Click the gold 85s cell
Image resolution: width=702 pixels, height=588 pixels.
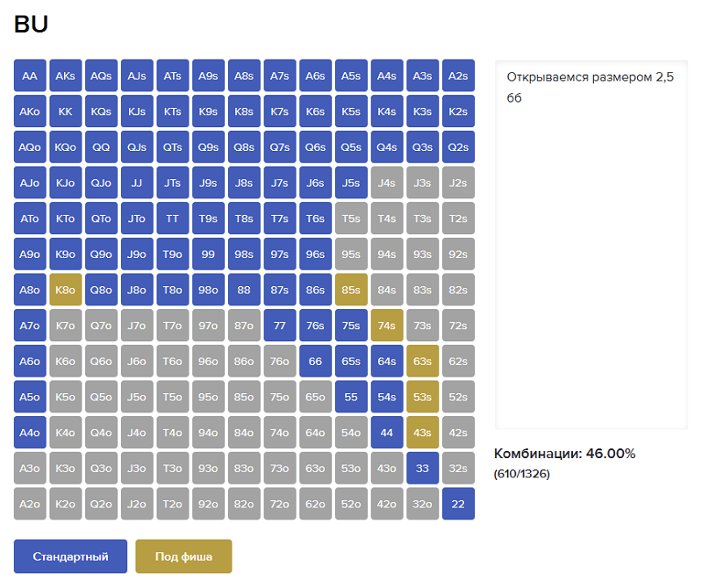click(351, 290)
